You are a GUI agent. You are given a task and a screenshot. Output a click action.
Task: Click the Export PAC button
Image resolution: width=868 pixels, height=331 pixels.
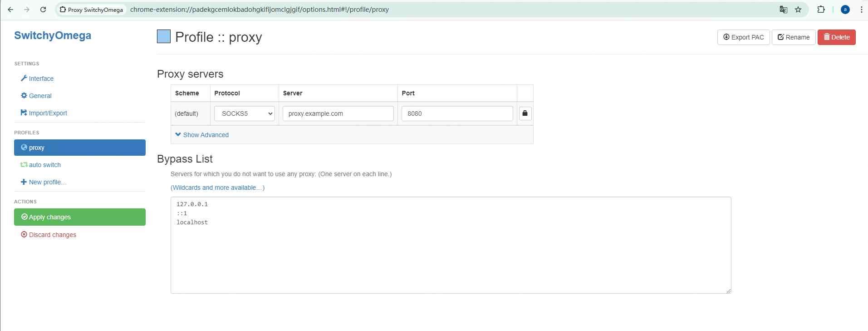point(743,37)
